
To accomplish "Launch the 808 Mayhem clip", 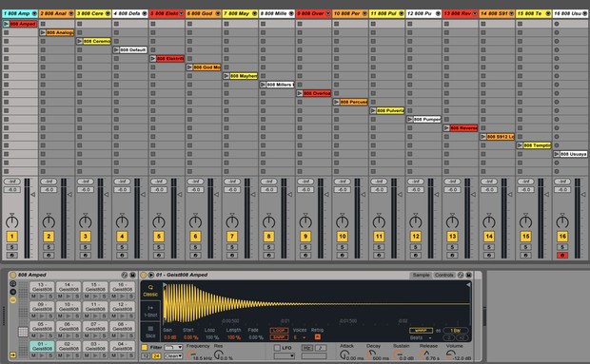I will [226, 76].
